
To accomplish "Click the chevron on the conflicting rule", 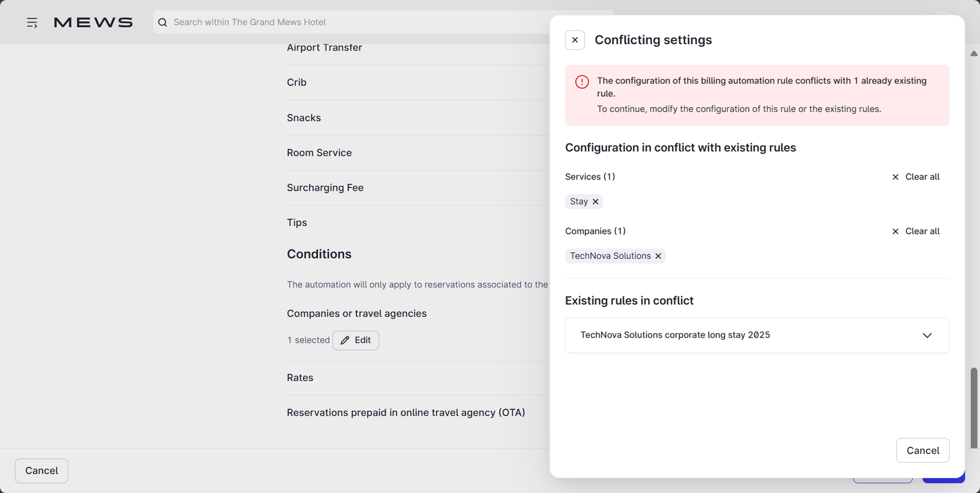I will [x=927, y=335].
